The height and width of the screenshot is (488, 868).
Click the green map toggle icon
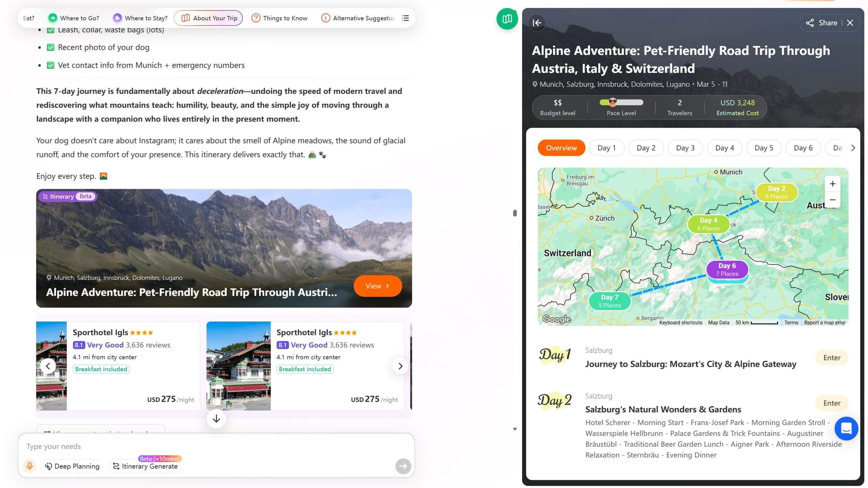(507, 19)
